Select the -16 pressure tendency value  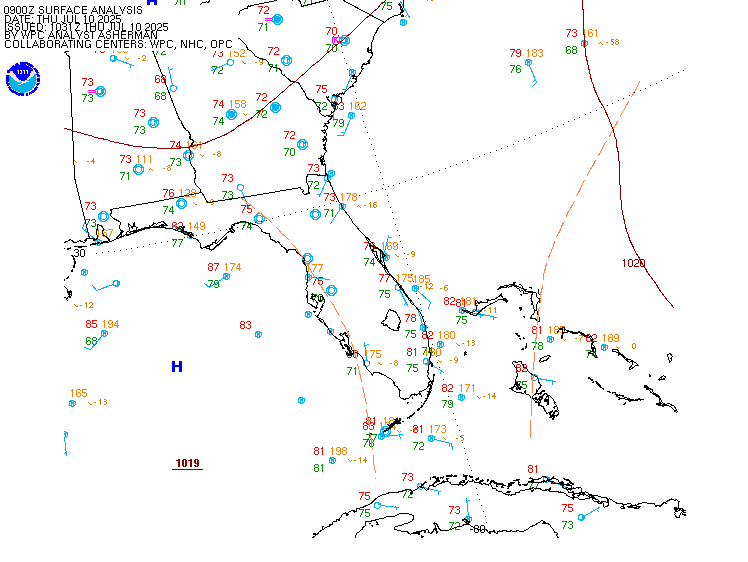click(x=371, y=205)
